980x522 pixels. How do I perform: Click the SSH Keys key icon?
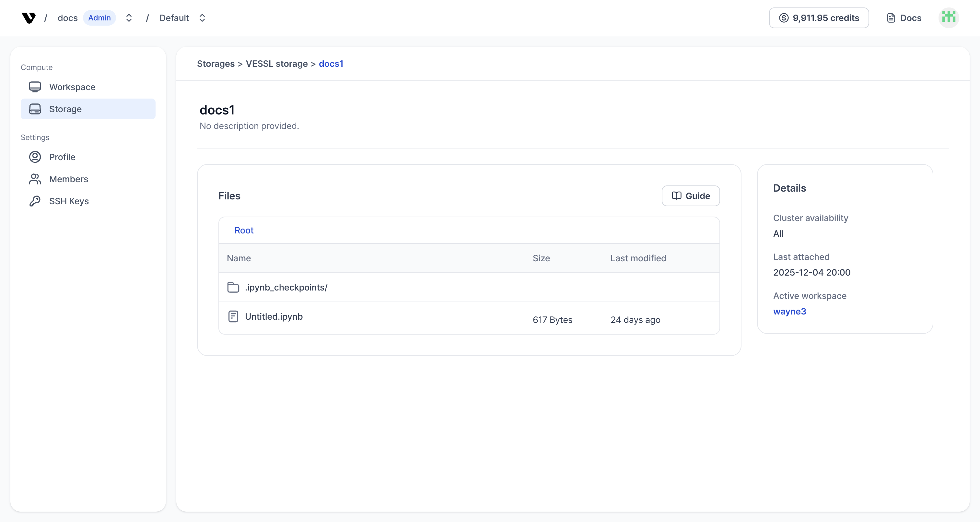35,201
